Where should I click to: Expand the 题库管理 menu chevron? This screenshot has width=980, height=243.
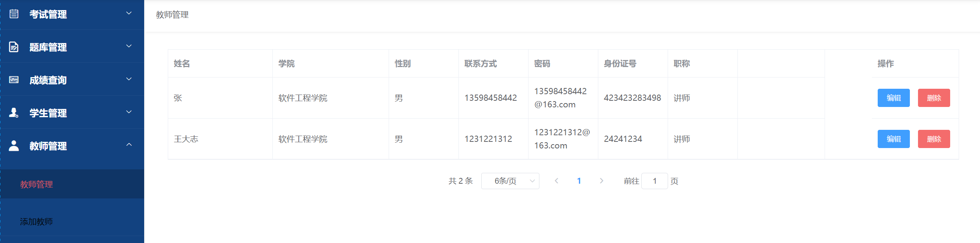tap(129, 46)
